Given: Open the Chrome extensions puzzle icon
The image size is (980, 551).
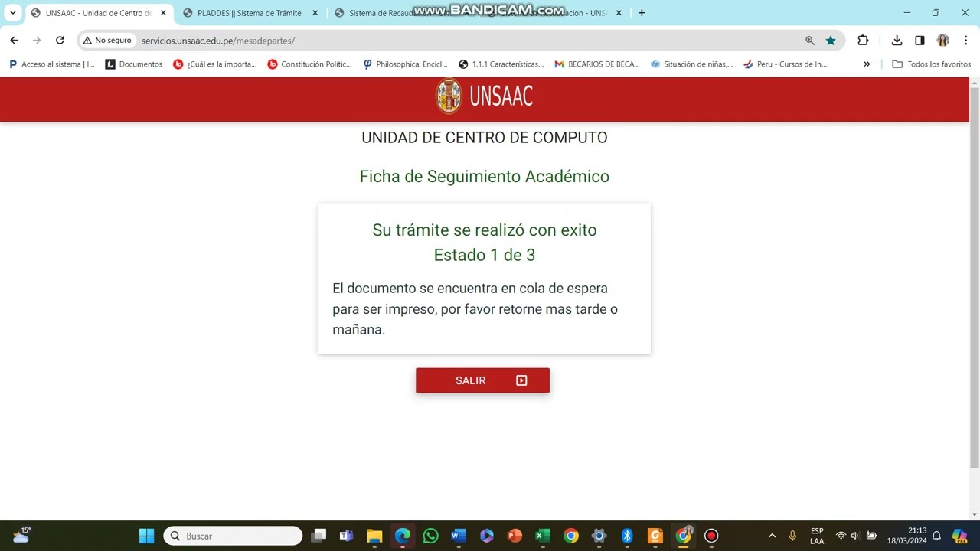Looking at the screenshot, I should 863,41.
